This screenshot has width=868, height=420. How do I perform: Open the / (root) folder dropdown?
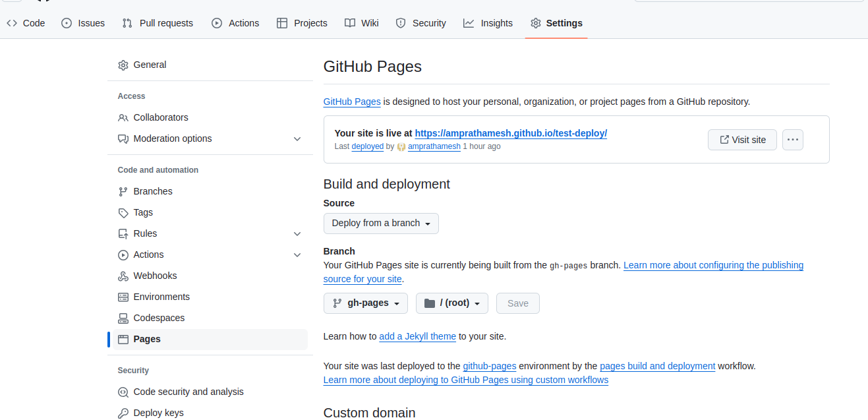pyautogui.click(x=451, y=303)
